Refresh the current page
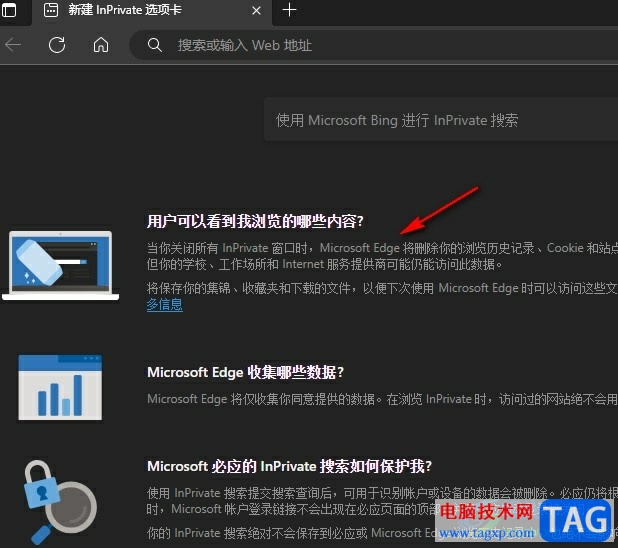This screenshot has height=548, width=618. [57, 45]
